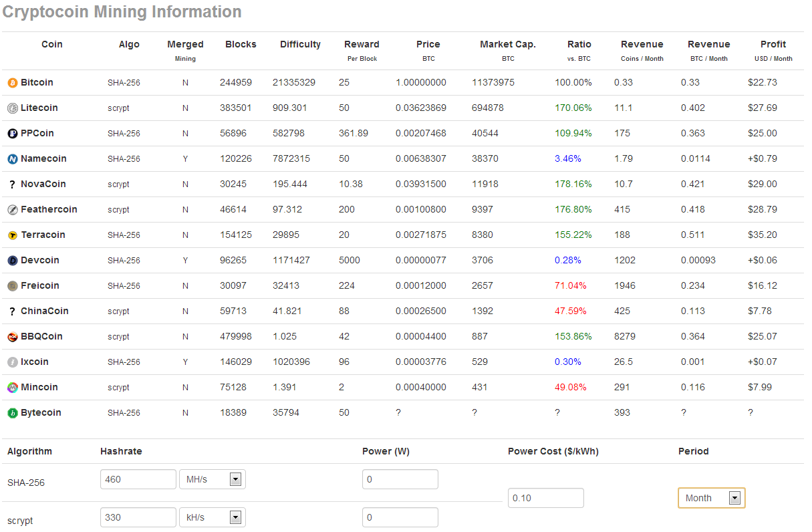The image size is (812, 532).
Task: Click the Reward Per Block column header
Action: pos(362,50)
